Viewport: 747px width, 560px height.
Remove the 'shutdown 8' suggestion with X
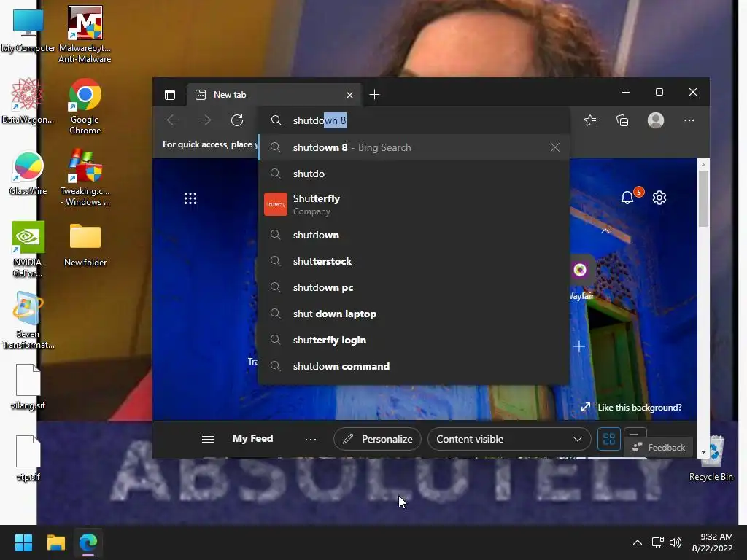coord(554,147)
